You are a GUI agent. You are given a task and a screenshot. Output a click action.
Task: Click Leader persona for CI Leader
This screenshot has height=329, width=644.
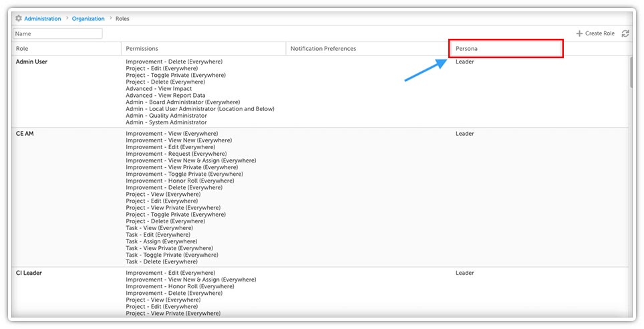[465, 273]
